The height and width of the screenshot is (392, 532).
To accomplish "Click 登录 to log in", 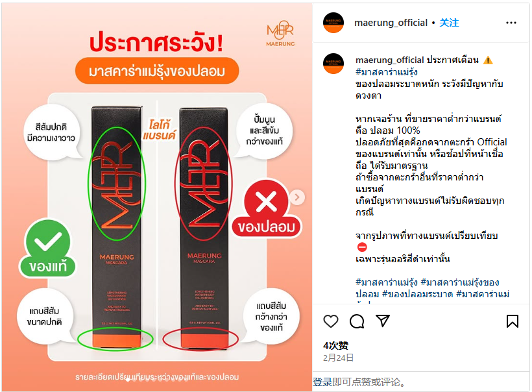I will tap(322, 382).
